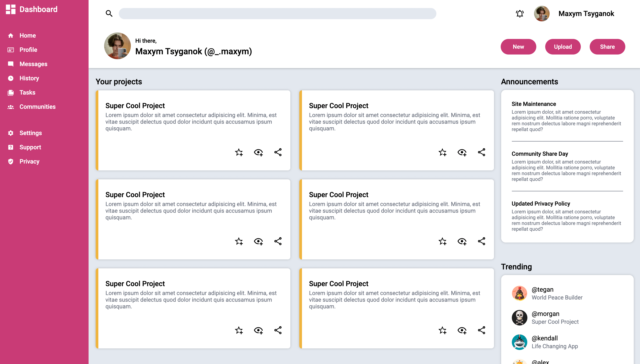Image resolution: width=640 pixels, height=364 pixels.
Task: Click @tegan's avatar in Trending
Action: (519, 293)
